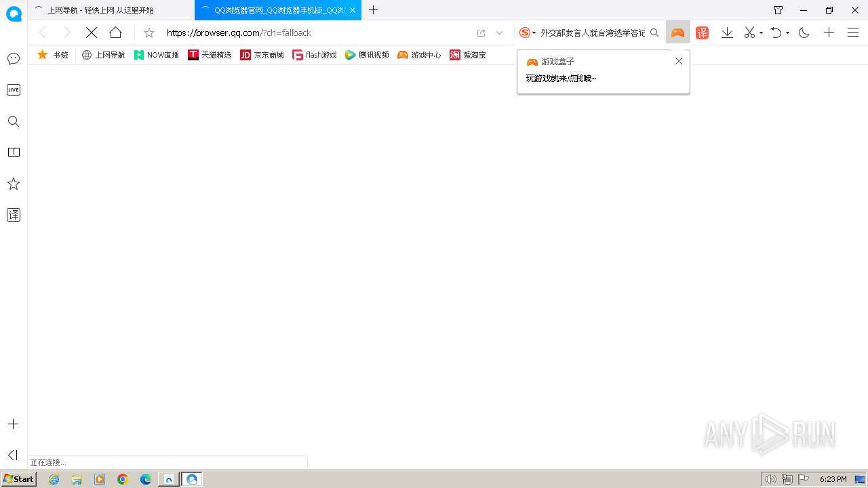This screenshot has width=868, height=488.
Task: Expand the undo closed tabs dropdown
Action: (787, 33)
